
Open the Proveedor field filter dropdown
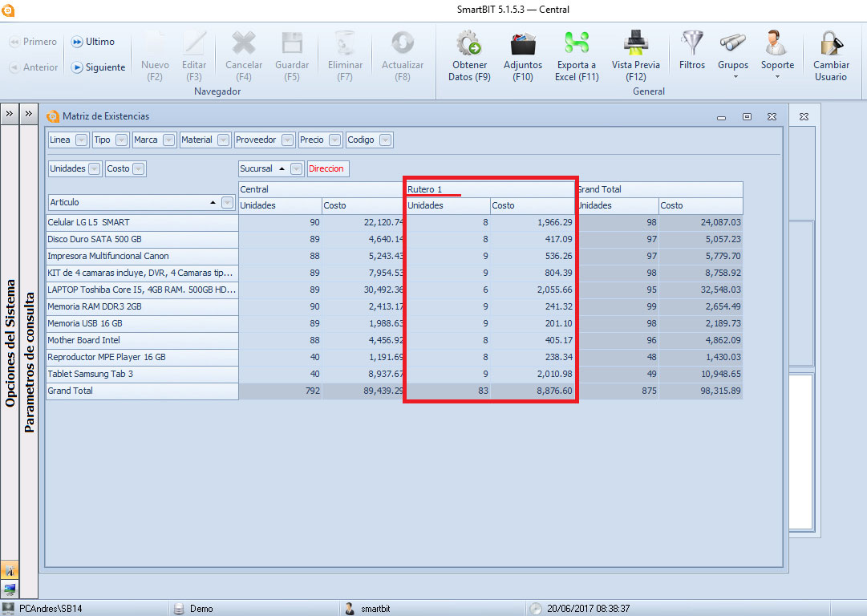pos(287,140)
